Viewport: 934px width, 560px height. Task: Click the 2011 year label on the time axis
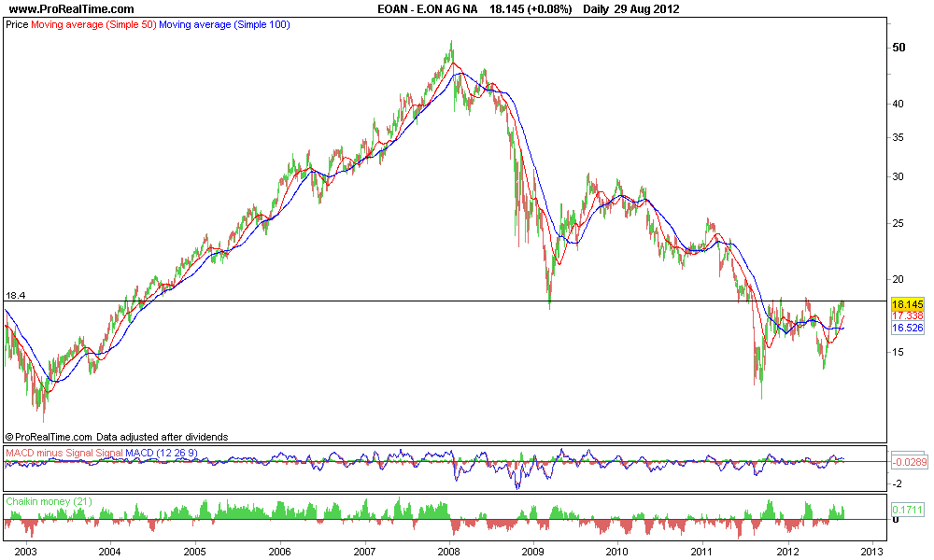(x=703, y=551)
